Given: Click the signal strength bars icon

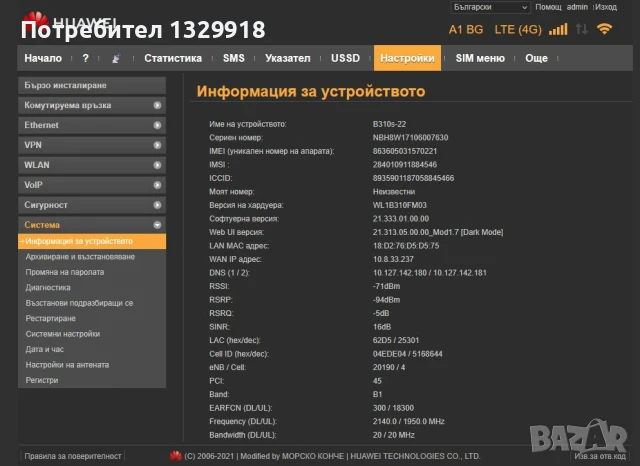Looking at the screenshot, I should pos(558,29).
